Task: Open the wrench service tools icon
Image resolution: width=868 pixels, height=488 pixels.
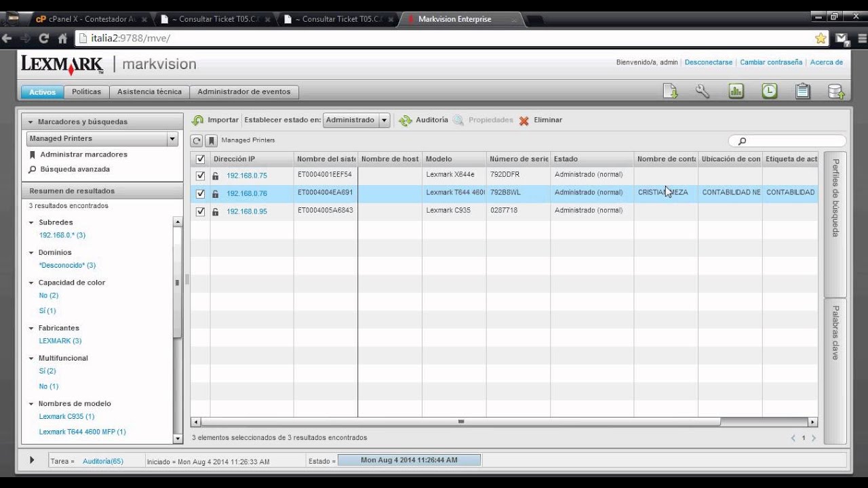Action: (703, 91)
